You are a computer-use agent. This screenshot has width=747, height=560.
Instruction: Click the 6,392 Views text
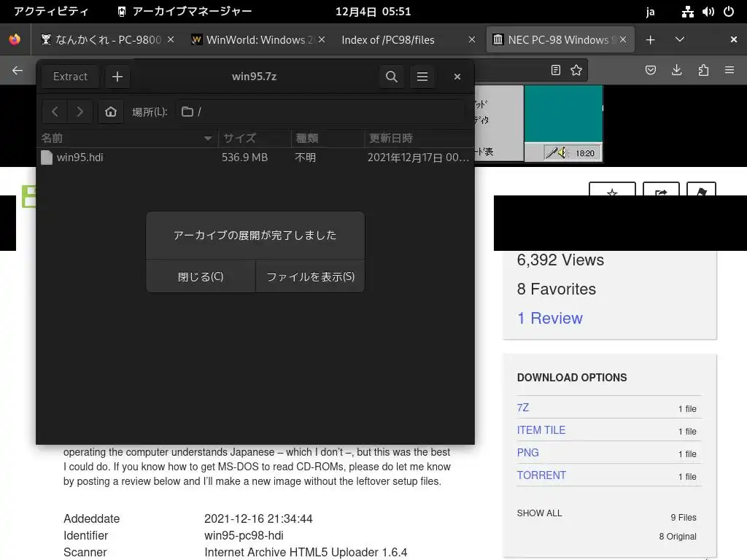tap(560, 260)
